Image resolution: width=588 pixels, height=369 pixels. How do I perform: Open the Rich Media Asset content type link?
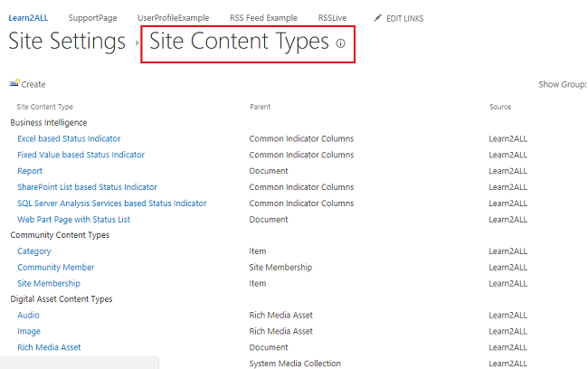(x=49, y=347)
